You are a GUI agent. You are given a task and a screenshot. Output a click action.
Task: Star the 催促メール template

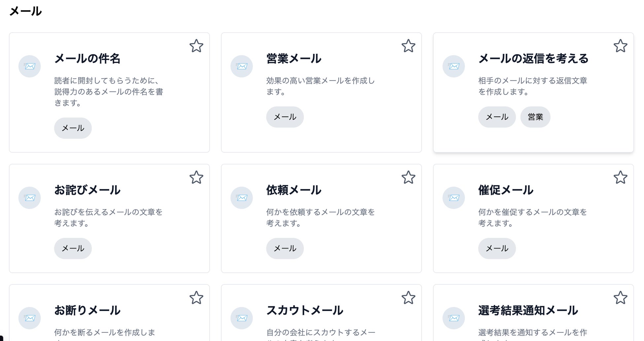click(x=620, y=177)
